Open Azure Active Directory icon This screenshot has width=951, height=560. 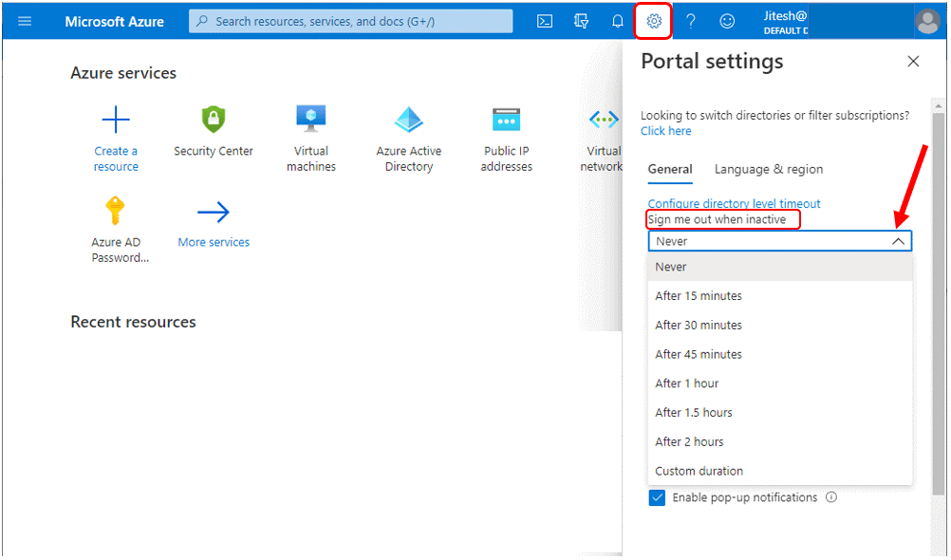[409, 119]
